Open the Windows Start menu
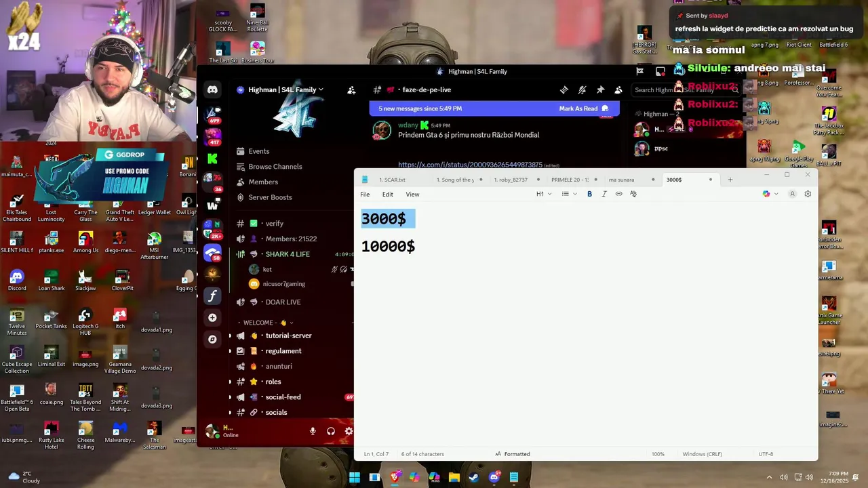Viewport: 868px width, 488px height. pyautogui.click(x=355, y=477)
